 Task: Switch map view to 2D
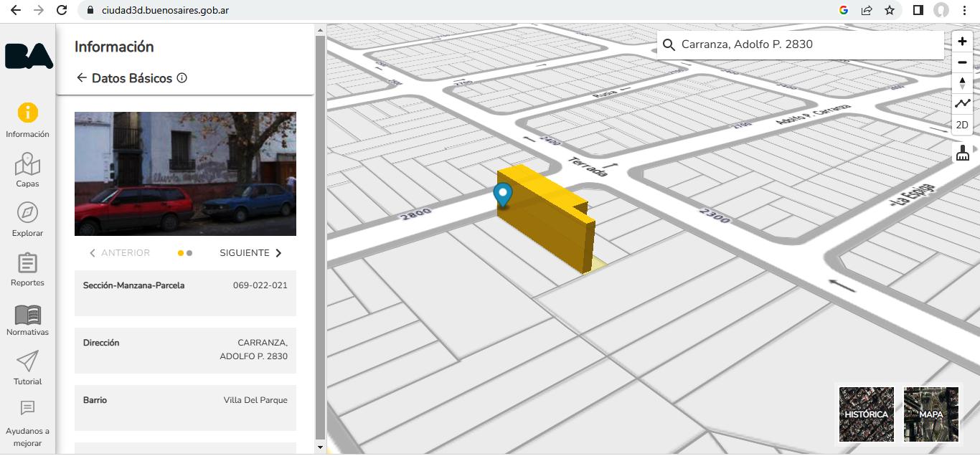[962, 125]
